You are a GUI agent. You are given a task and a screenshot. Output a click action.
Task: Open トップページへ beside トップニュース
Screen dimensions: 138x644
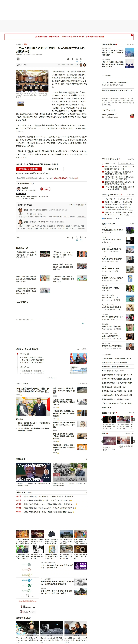(83, 384)
